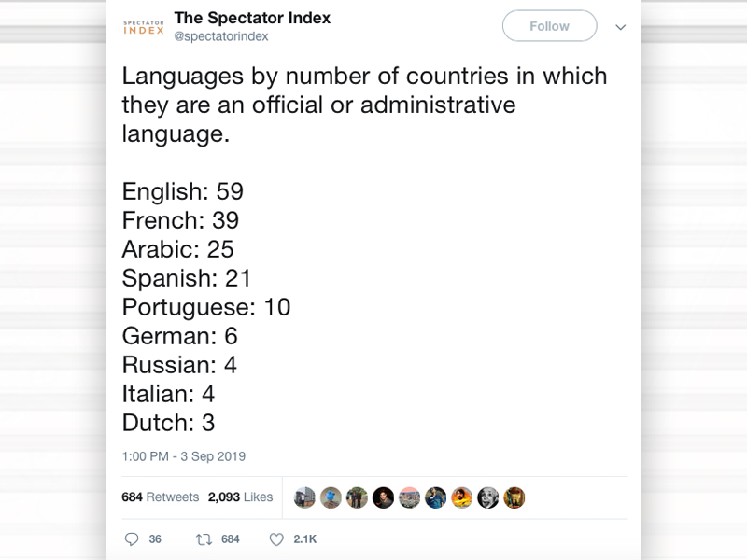Click the tweet text about languages
The width and height of the screenshot is (747, 560).
364,104
